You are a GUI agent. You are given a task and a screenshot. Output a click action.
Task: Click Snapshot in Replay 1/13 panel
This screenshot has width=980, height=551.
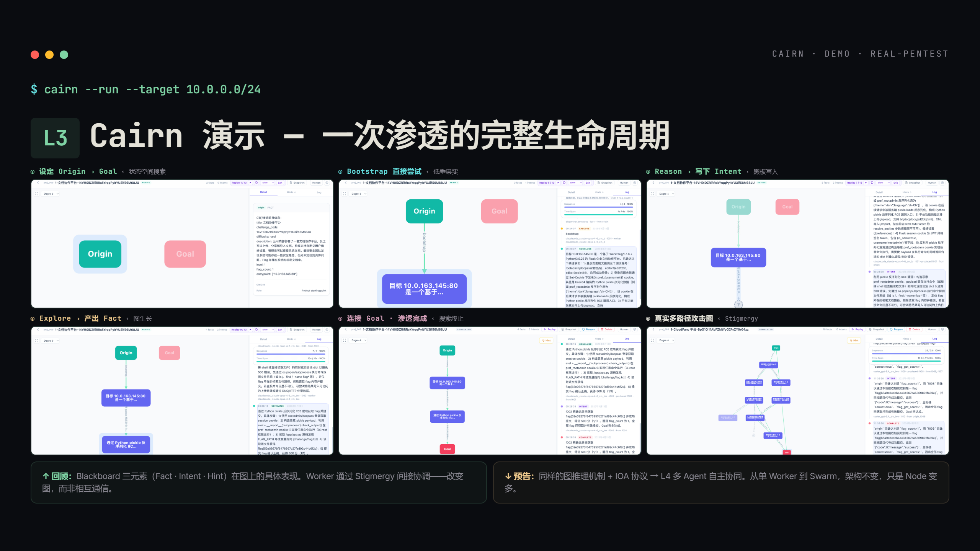tap(297, 183)
